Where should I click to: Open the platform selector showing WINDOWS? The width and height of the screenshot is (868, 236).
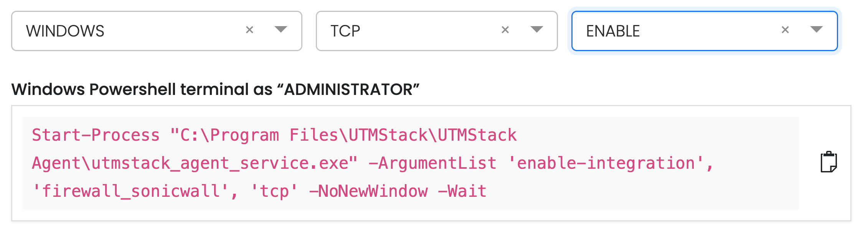point(157,31)
